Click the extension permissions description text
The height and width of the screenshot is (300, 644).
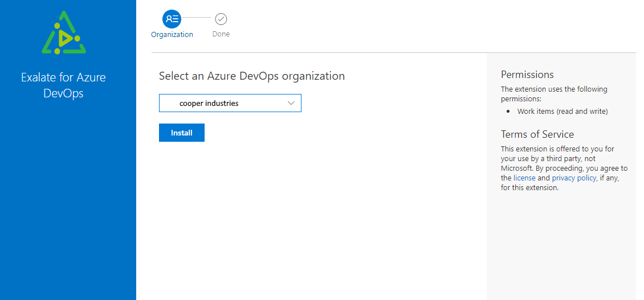tap(554, 94)
